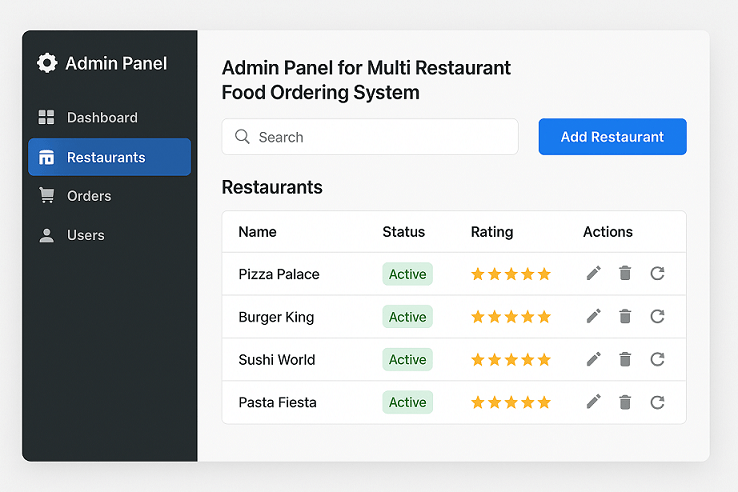Open the Dashboard sidebar menu item
Viewport: 738px width, 492px height.
[x=101, y=118]
